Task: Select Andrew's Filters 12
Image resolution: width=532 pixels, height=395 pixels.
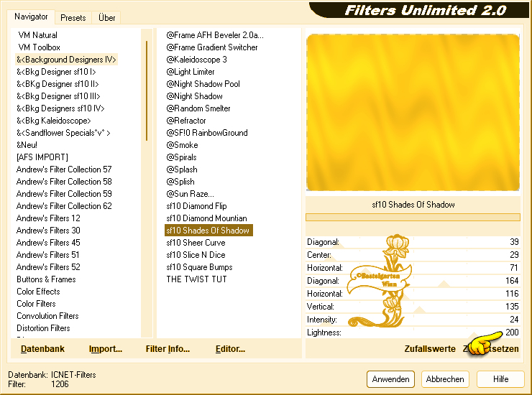Action: click(x=48, y=218)
